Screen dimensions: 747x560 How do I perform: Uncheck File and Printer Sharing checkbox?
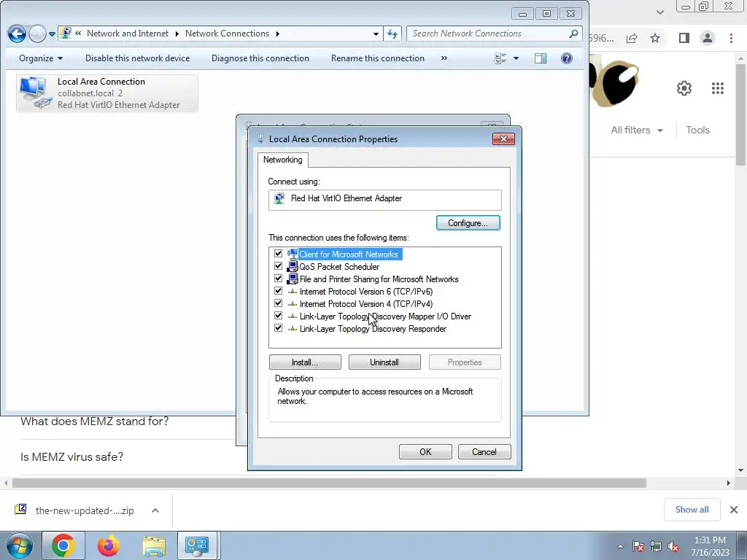pyautogui.click(x=278, y=279)
